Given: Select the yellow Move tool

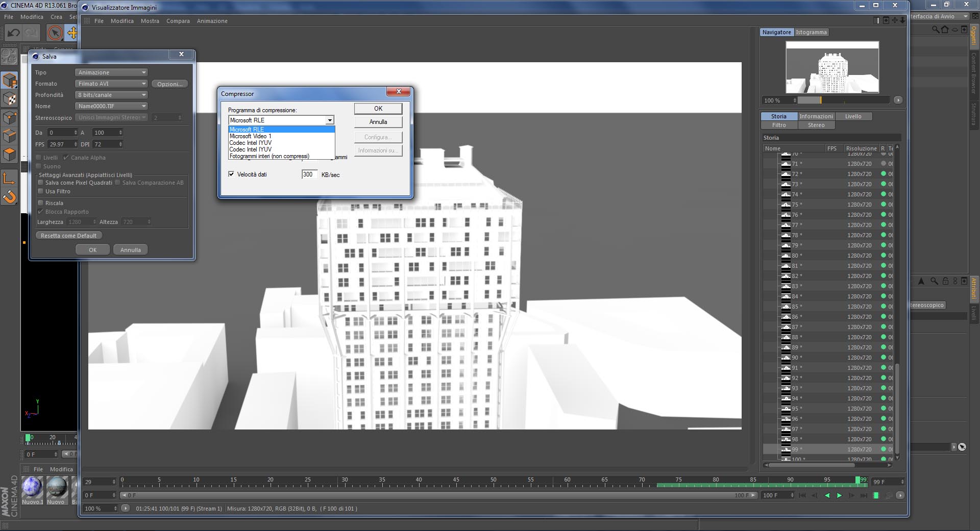Looking at the screenshot, I should (72, 33).
